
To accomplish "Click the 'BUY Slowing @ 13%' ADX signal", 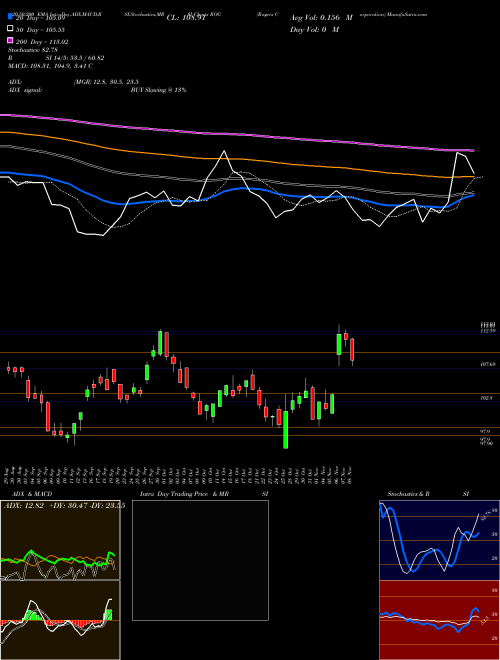I will click(x=158, y=90).
